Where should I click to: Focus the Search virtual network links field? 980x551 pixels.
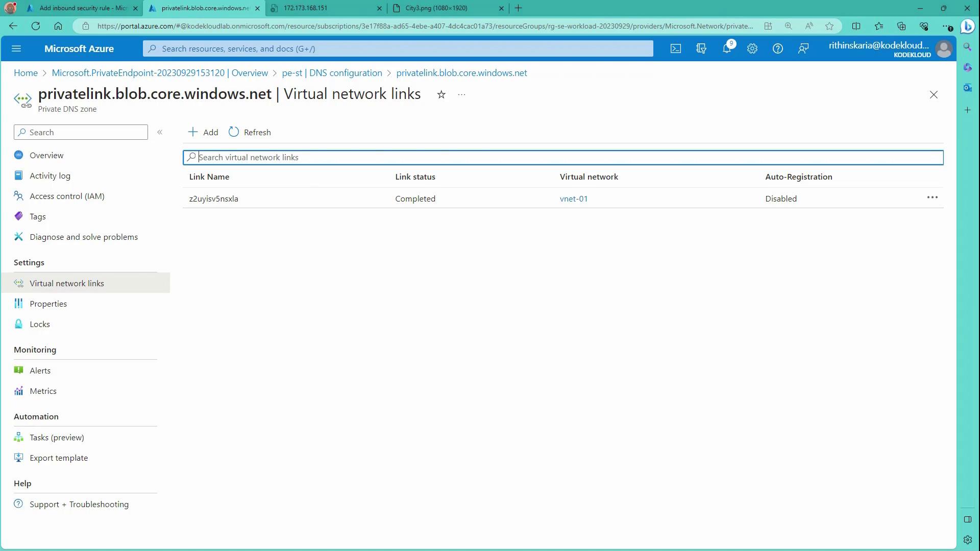pyautogui.click(x=563, y=158)
